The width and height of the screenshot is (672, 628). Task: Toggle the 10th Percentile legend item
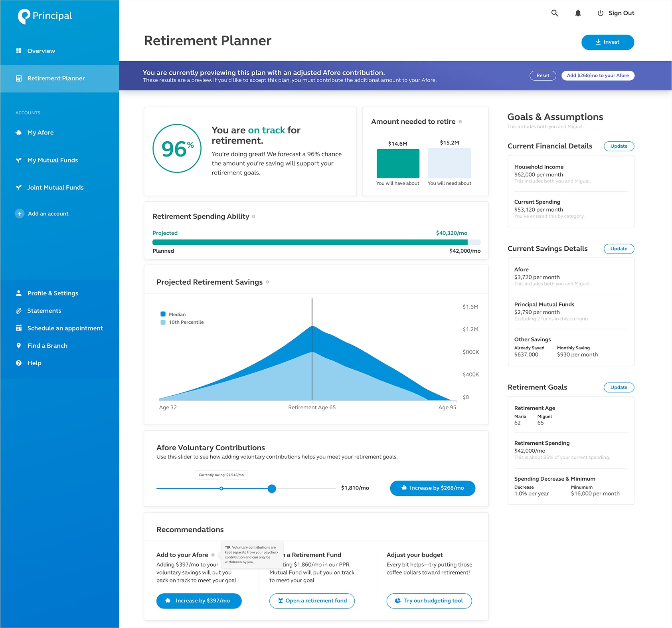click(x=182, y=322)
